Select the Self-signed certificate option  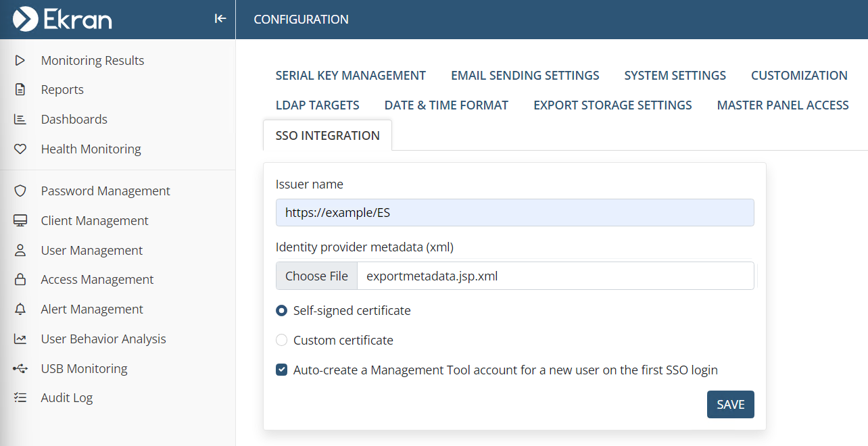(282, 311)
